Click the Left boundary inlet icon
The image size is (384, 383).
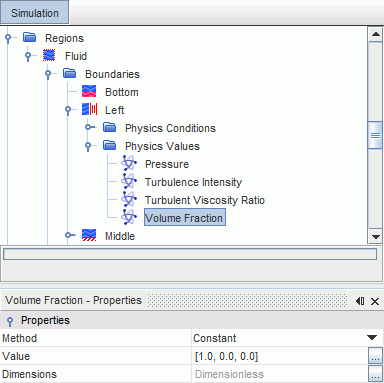(90, 109)
